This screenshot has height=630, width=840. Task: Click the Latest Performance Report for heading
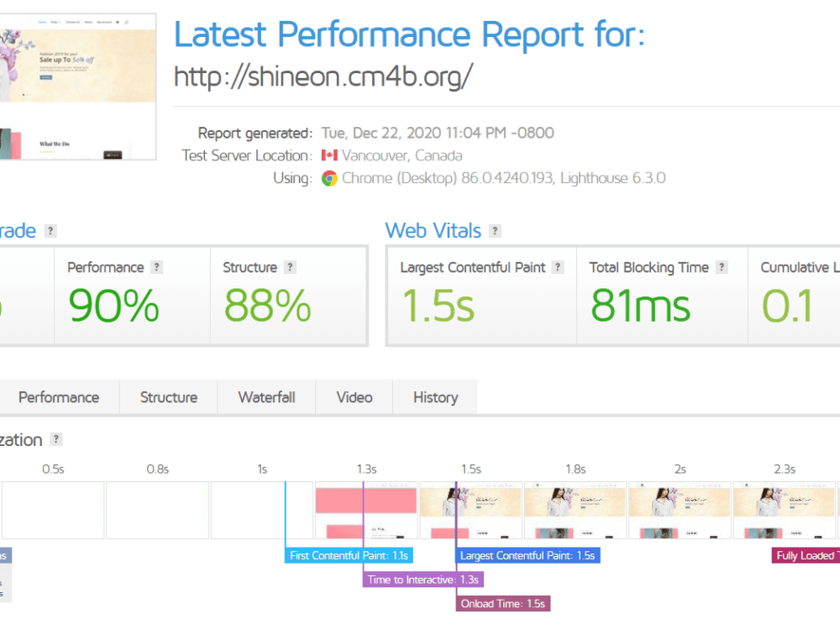coord(409,34)
